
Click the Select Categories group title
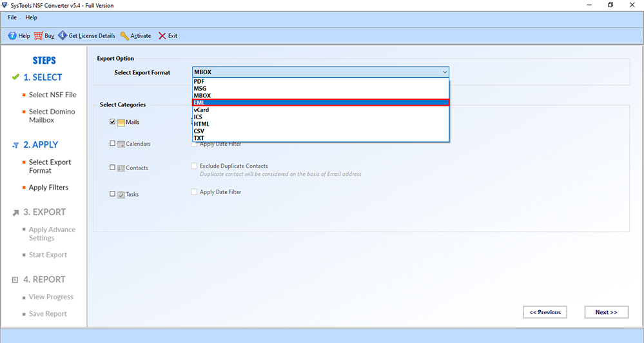click(122, 104)
